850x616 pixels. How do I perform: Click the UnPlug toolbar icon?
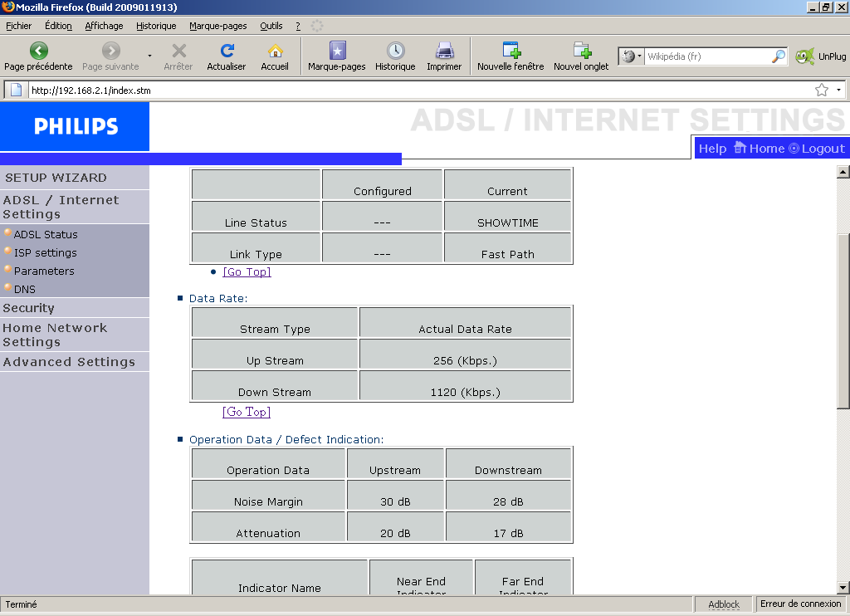tap(804, 56)
